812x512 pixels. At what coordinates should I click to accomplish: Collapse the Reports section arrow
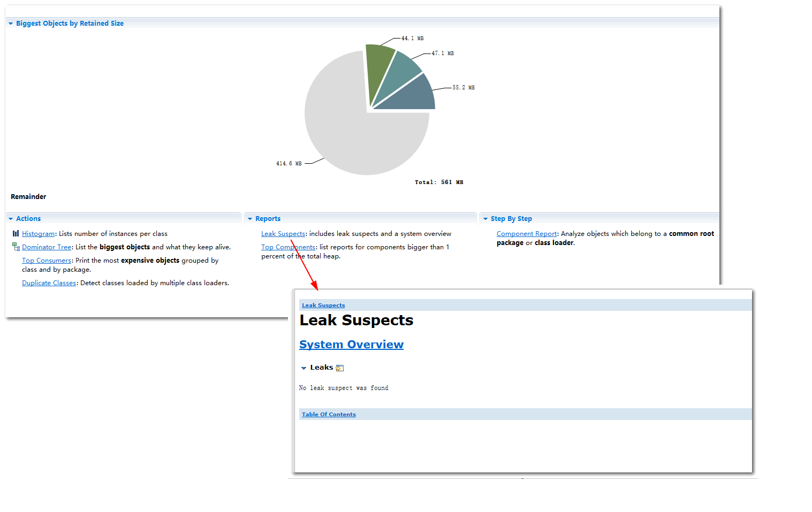[250, 219]
